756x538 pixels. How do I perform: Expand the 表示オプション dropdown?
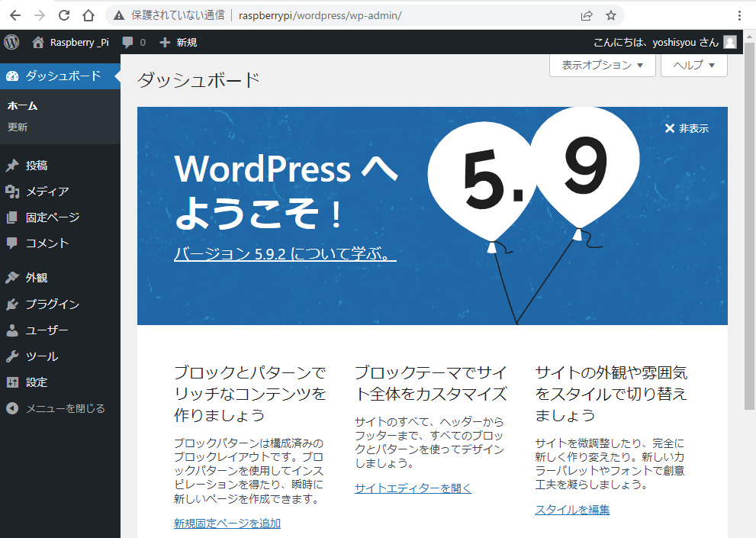click(x=602, y=66)
